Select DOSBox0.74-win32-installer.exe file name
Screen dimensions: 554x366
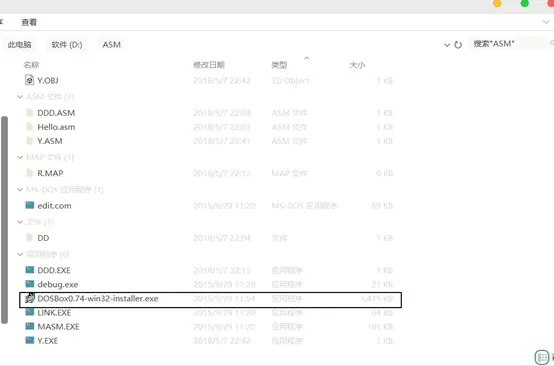click(98, 299)
